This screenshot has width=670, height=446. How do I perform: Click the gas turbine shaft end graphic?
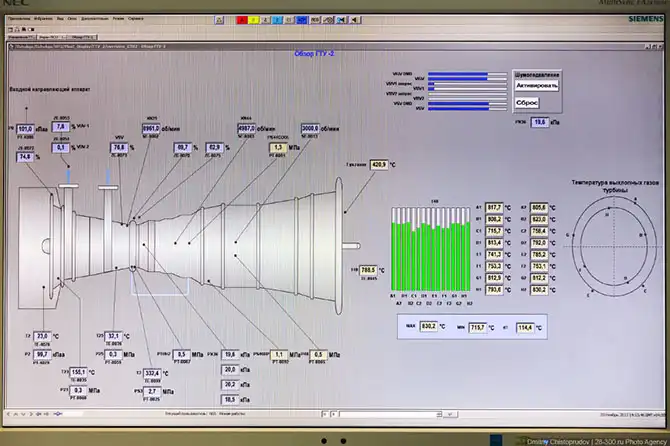(x=350, y=245)
